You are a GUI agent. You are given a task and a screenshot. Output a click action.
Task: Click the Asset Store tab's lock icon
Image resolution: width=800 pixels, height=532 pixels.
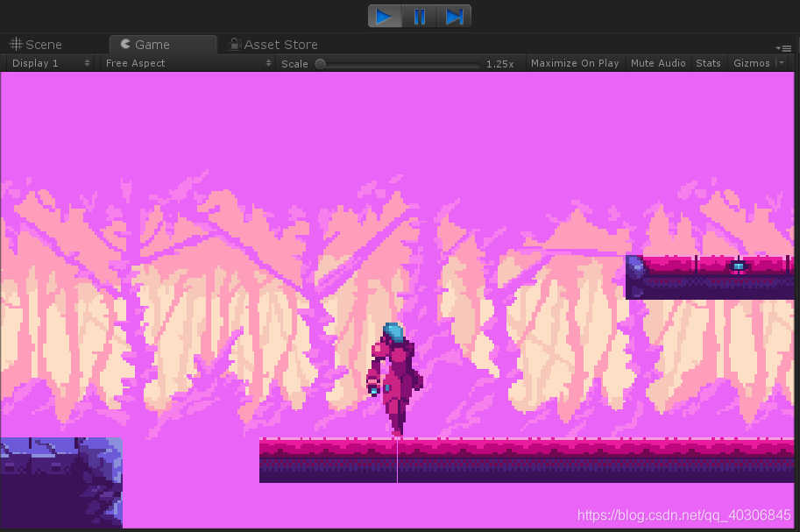pyautogui.click(x=233, y=44)
